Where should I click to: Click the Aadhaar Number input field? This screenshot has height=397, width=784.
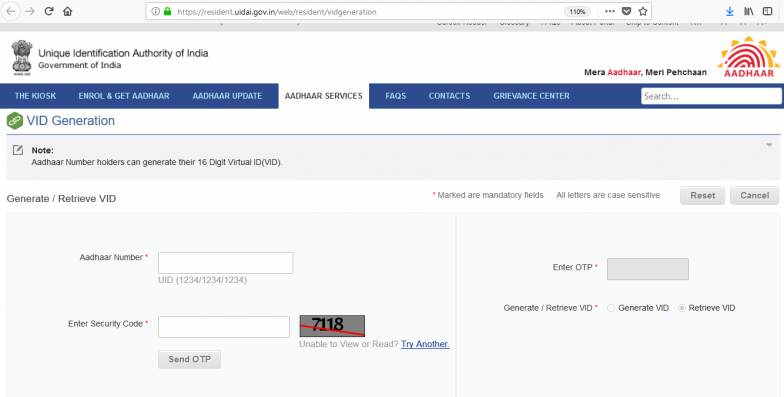[226, 263]
